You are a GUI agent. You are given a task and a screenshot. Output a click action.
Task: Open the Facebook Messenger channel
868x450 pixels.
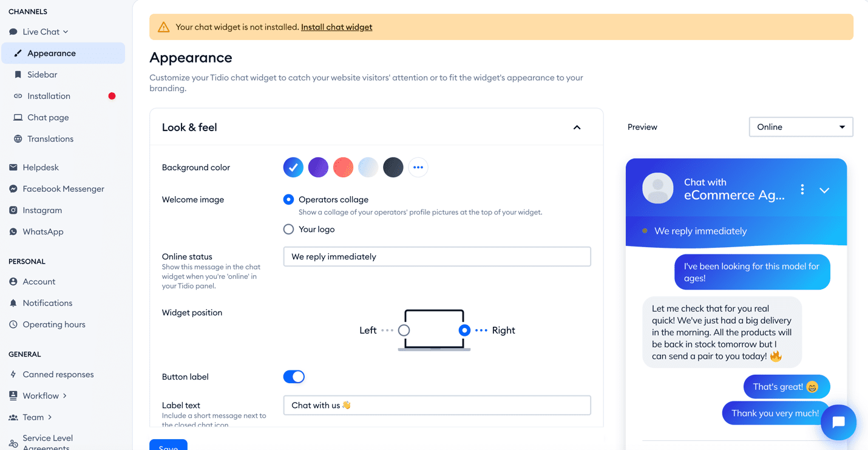pos(63,188)
